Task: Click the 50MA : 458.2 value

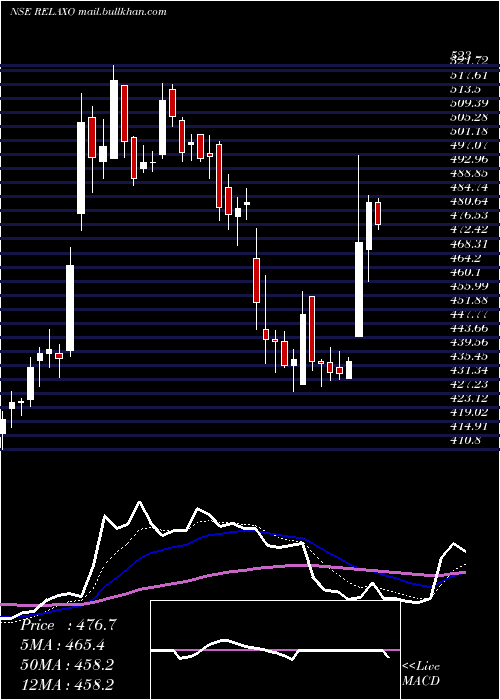Action: (x=67, y=664)
